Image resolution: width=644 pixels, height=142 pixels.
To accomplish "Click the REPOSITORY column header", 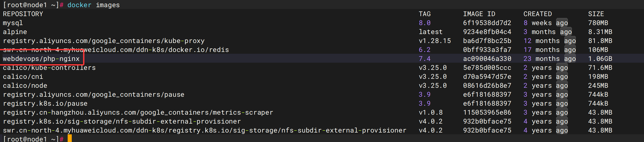I will coord(23,14).
